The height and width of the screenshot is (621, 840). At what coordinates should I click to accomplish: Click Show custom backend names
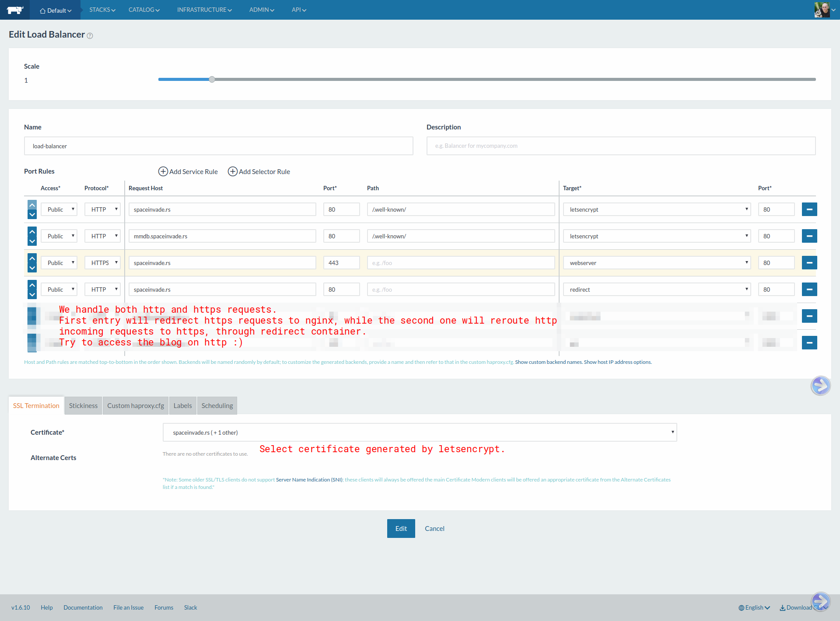[x=549, y=362]
